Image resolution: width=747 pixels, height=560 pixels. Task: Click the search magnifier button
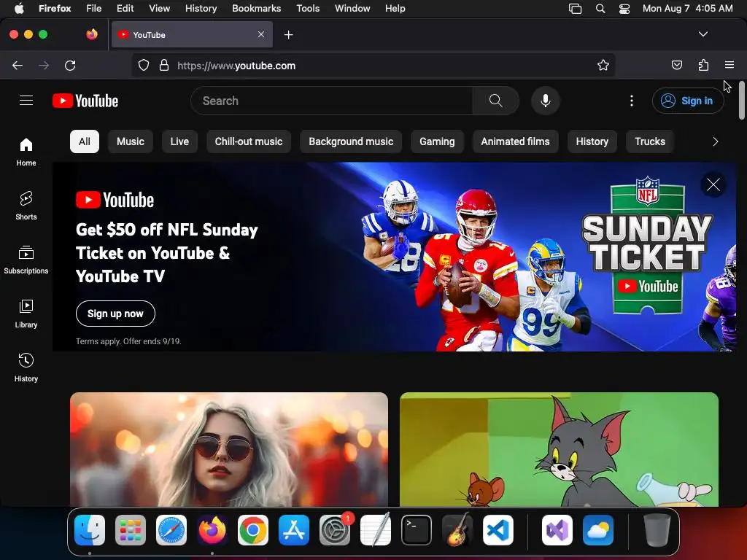pyautogui.click(x=495, y=101)
